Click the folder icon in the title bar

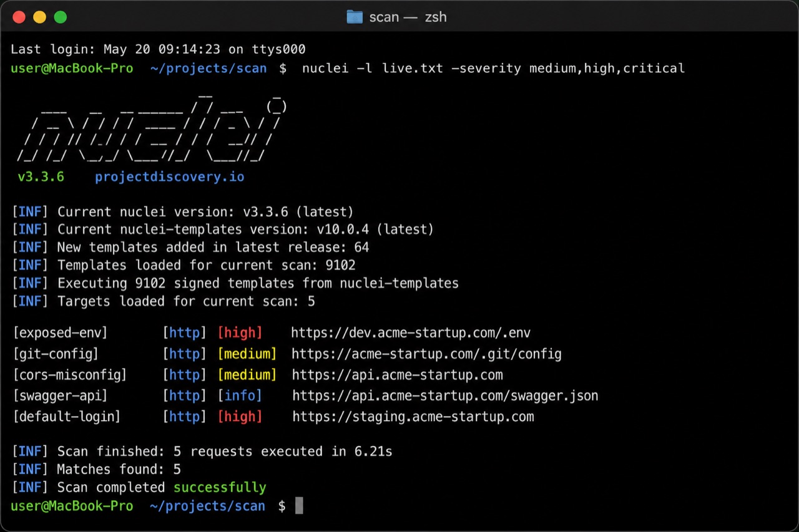pyautogui.click(x=355, y=17)
